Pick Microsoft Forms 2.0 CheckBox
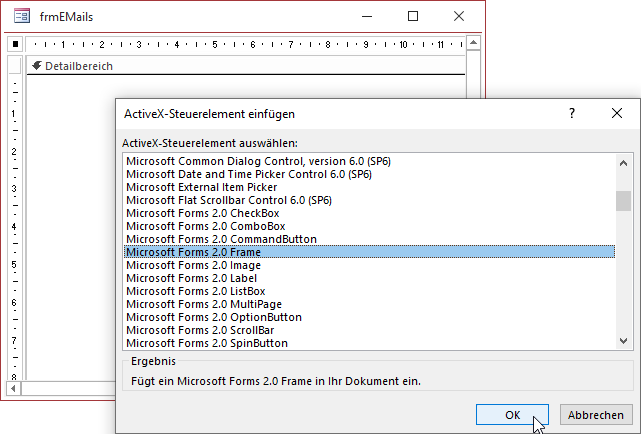This screenshot has height=434, width=641. point(202,213)
